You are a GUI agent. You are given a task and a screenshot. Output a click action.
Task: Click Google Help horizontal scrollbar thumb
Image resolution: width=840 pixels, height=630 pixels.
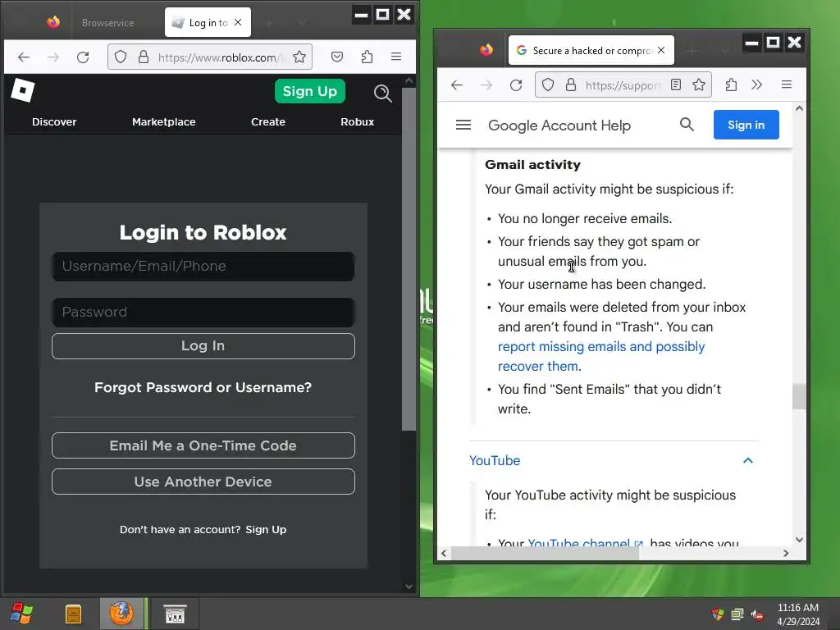click(x=545, y=554)
